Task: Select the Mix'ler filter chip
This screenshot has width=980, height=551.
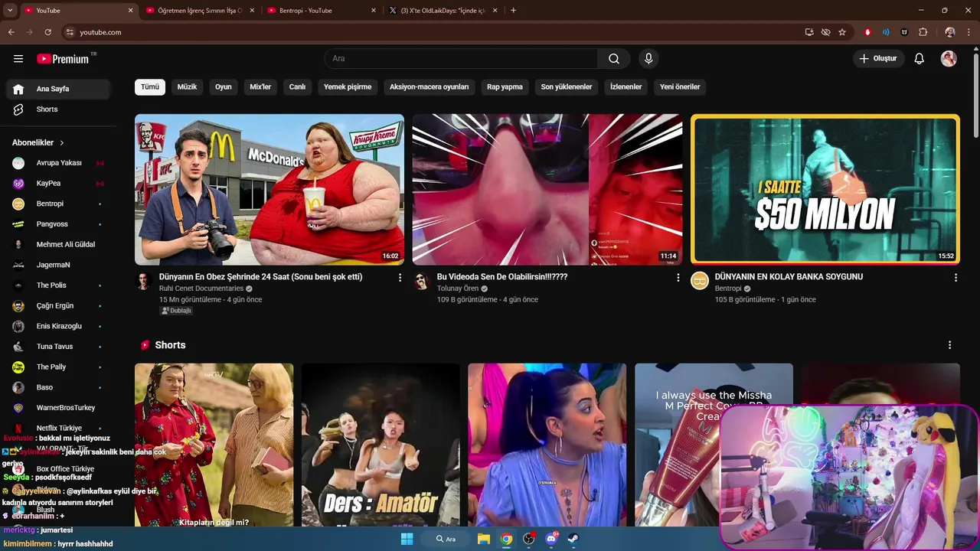Action: [260, 87]
